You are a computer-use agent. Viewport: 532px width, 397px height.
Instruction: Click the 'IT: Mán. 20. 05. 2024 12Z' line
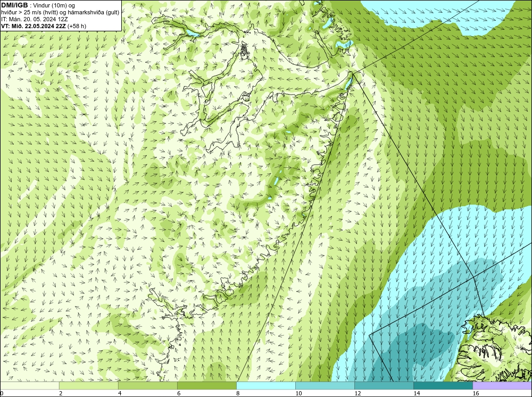(x=34, y=19)
